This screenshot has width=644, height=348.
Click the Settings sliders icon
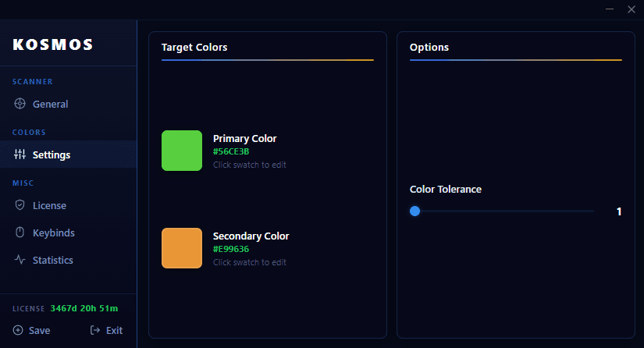coord(20,154)
